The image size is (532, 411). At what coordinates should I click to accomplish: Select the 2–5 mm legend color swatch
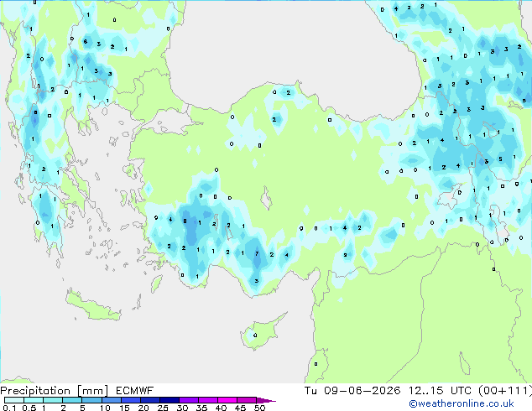click(x=72, y=400)
